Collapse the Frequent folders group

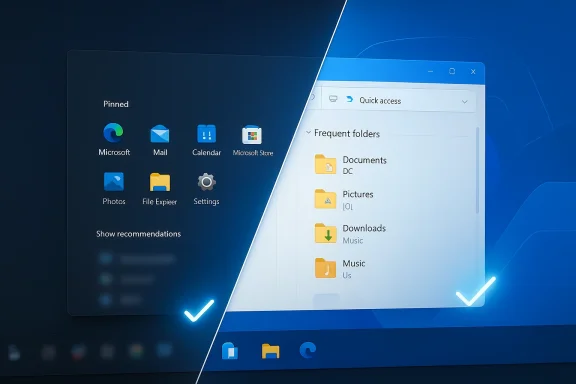pyautogui.click(x=308, y=132)
